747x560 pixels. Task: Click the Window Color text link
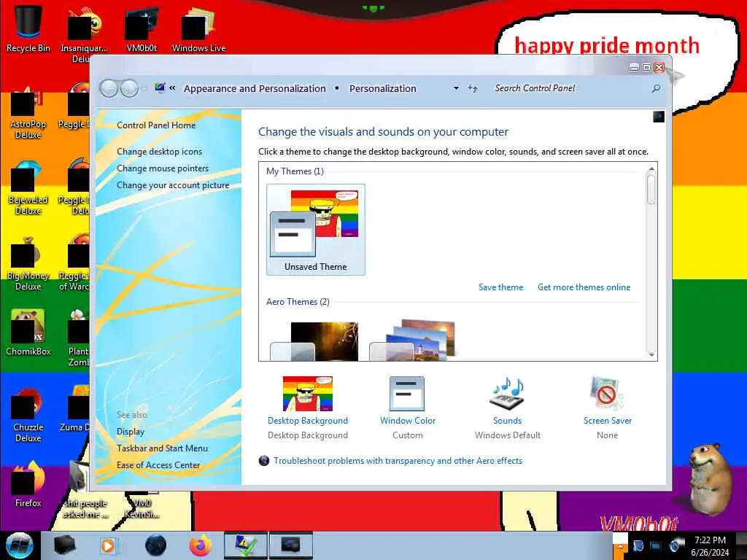[x=408, y=421]
